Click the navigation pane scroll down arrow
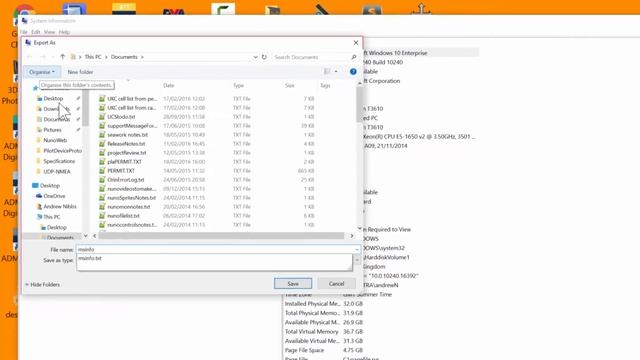This screenshot has height=360, width=640. tap(85, 236)
